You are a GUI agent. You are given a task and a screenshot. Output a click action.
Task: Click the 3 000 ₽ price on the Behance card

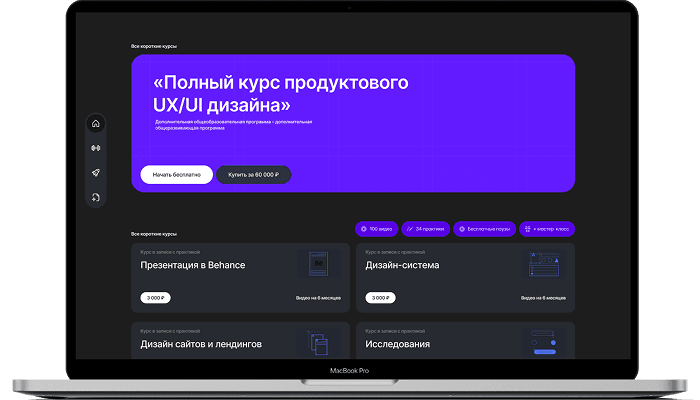tap(155, 298)
